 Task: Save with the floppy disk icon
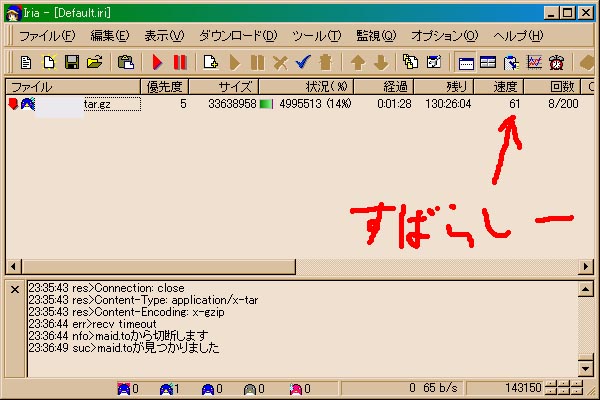tap(72, 62)
